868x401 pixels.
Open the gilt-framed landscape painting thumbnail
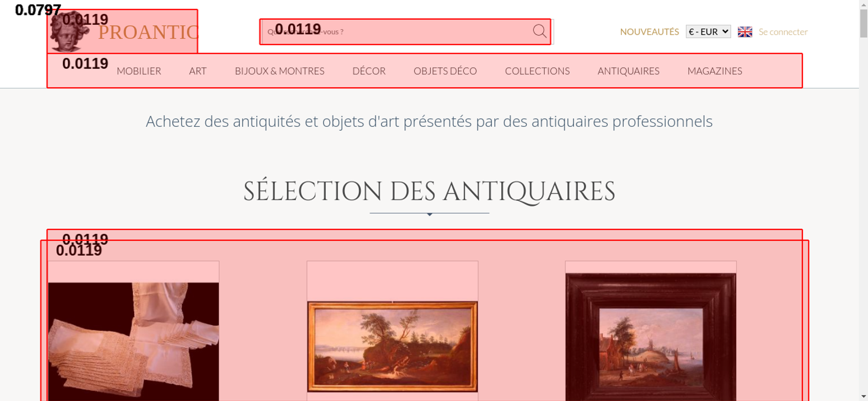[392, 346]
